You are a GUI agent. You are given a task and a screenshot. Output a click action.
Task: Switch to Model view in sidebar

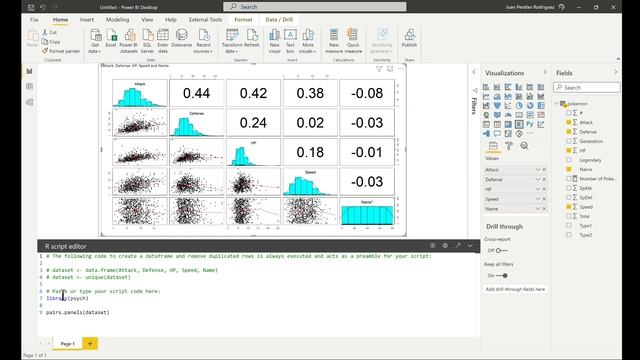[x=29, y=102]
